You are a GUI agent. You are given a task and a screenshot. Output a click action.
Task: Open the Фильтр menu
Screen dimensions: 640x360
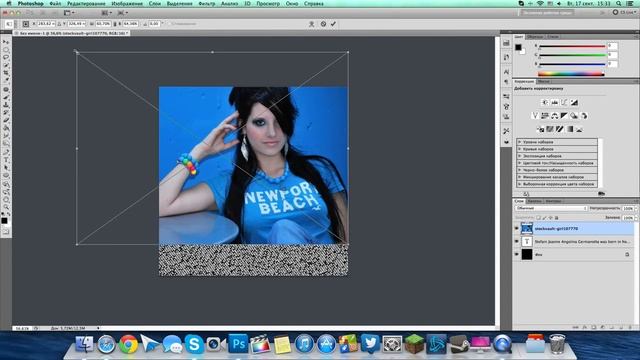click(207, 4)
